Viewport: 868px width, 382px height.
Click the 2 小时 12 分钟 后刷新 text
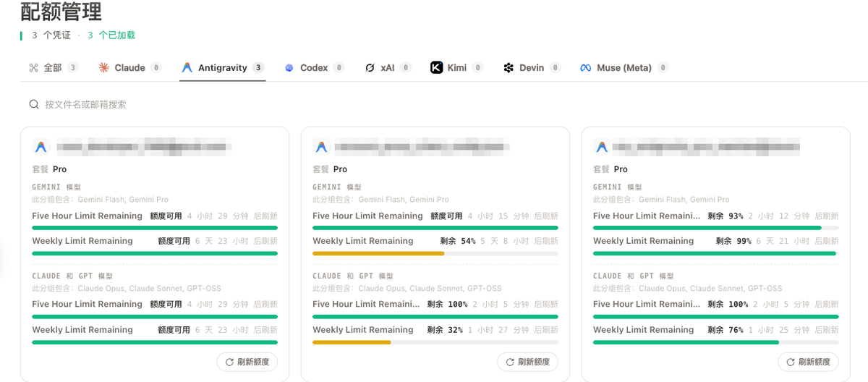pos(793,216)
